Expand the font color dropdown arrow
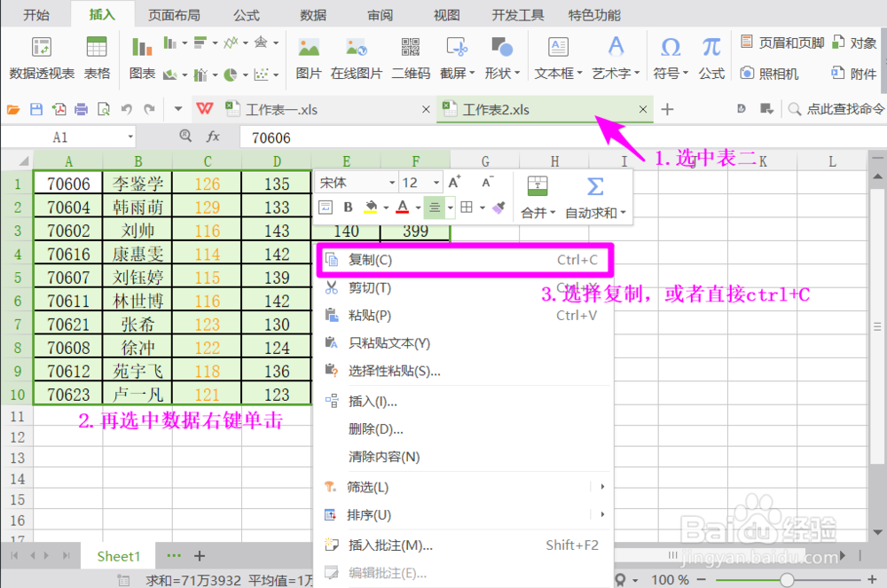 click(x=418, y=208)
